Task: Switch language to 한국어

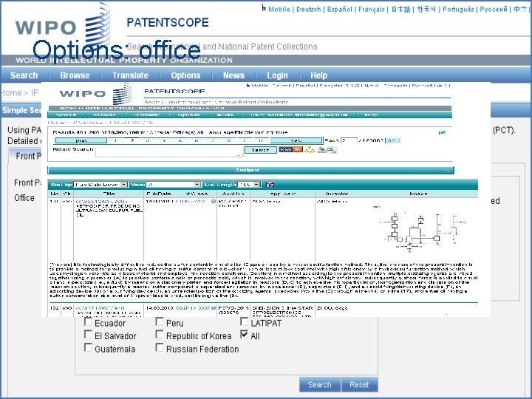Action: 426,9
